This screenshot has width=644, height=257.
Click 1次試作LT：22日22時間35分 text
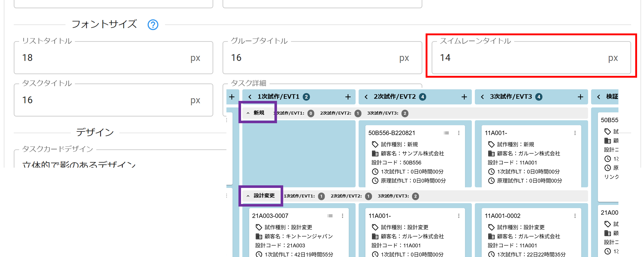pyautogui.click(x=531, y=254)
